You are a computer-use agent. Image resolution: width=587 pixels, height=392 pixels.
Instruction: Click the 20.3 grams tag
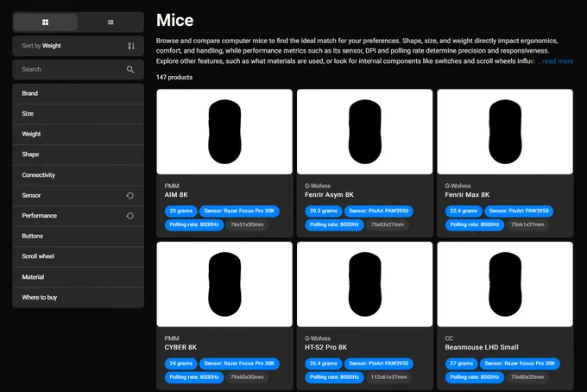(324, 211)
